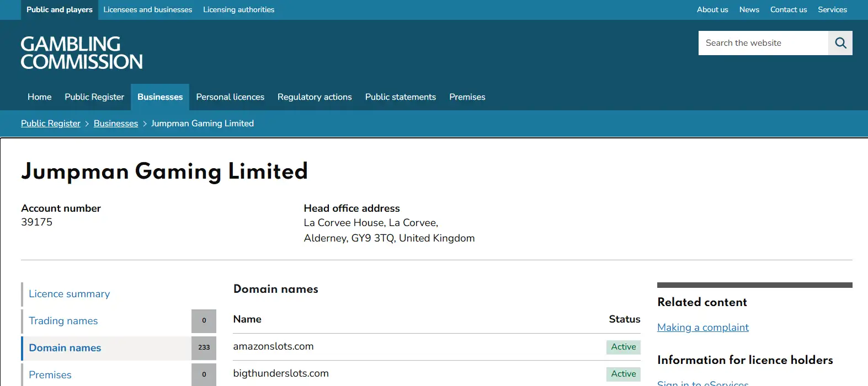Click bigthunderslots.com domain name text
This screenshot has height=386, width=868.
pos(281,373)
